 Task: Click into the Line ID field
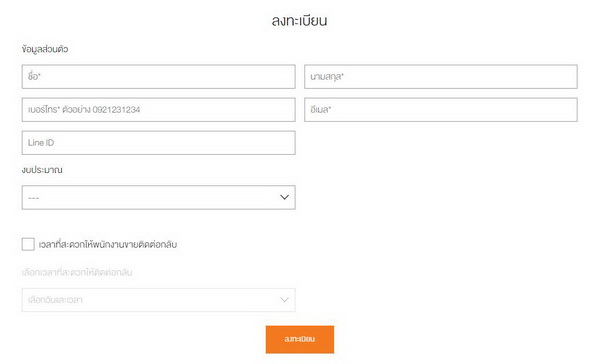tap(158, 143)
